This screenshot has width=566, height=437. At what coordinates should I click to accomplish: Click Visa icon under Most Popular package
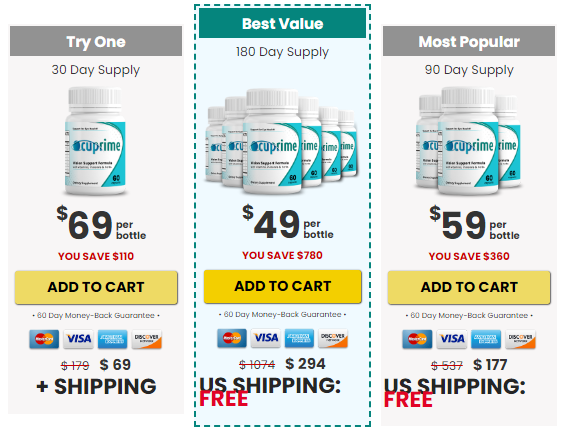click(452, 339)
